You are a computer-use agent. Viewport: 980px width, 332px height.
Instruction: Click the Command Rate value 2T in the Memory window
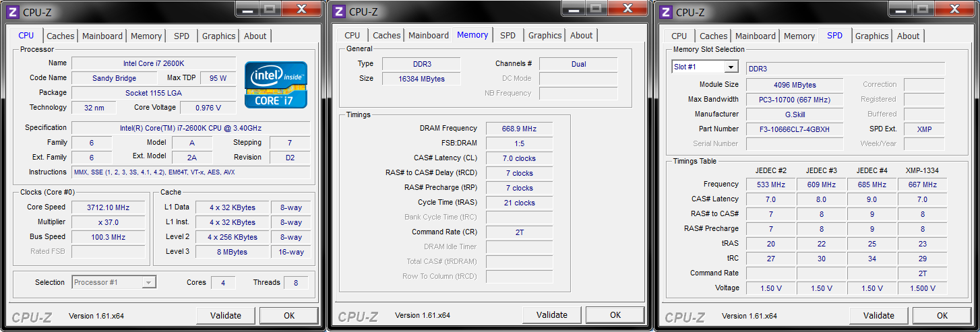(x=519, y=232)
